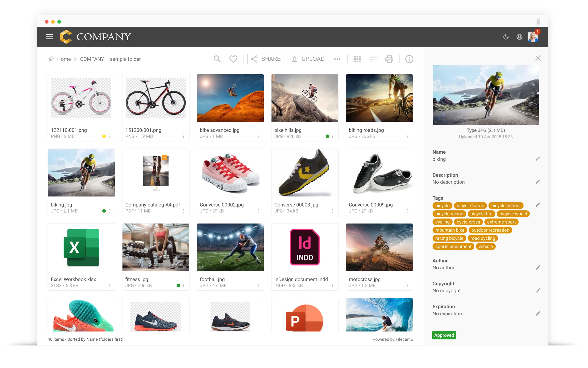Image resolution: width=588 pixels, height=368 pixels.
Task: Click the home icon in breadcrumb
Action: point(51,59)
